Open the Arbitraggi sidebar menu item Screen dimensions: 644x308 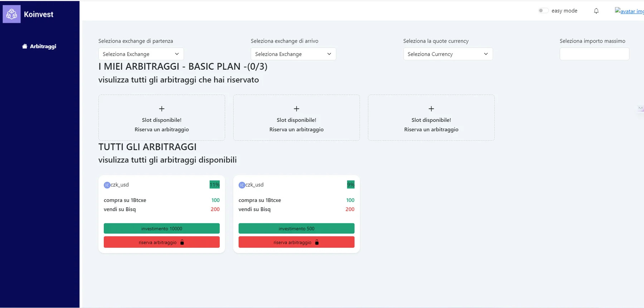tap(39, 46)
